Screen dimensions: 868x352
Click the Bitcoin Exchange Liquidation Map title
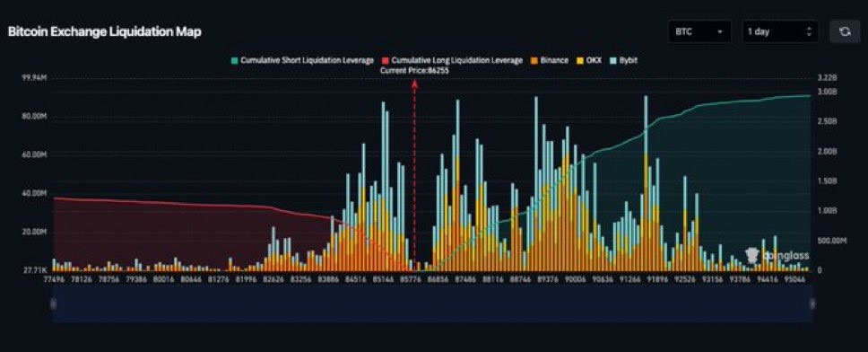click(x=105, y=32)
